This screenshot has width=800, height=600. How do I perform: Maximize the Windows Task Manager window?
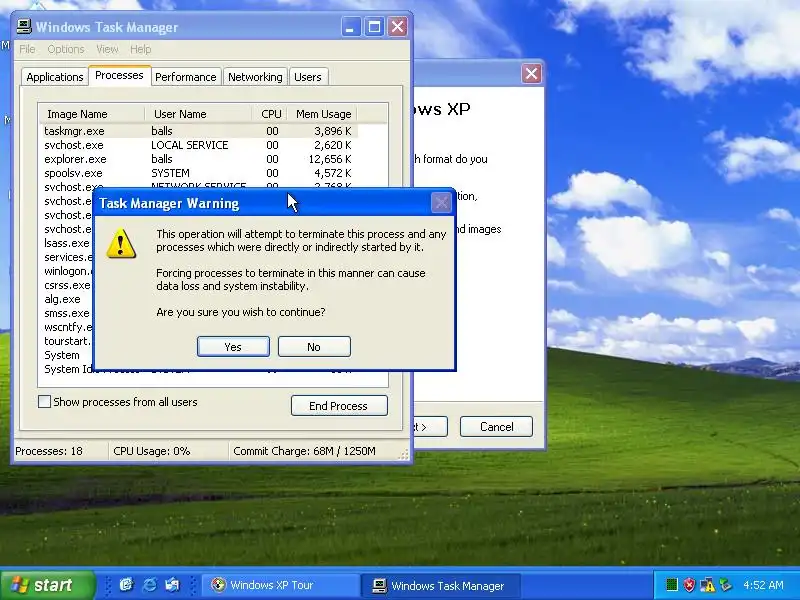(x=374, y=27)
